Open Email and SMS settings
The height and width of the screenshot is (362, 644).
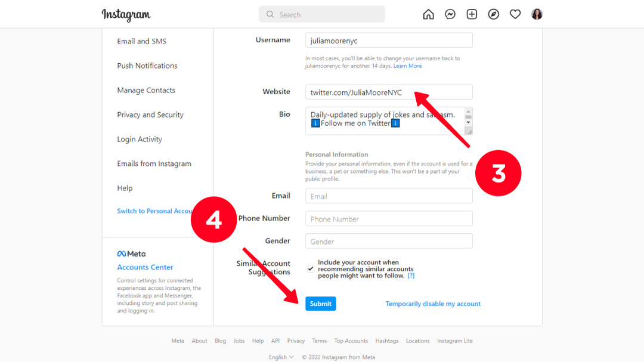(x=142, y=41)
